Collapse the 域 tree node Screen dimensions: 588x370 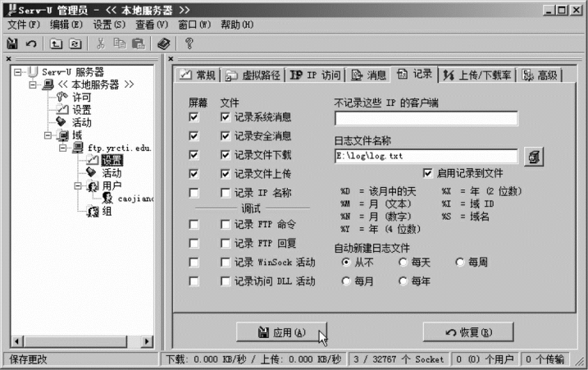[x=48, y=135]
